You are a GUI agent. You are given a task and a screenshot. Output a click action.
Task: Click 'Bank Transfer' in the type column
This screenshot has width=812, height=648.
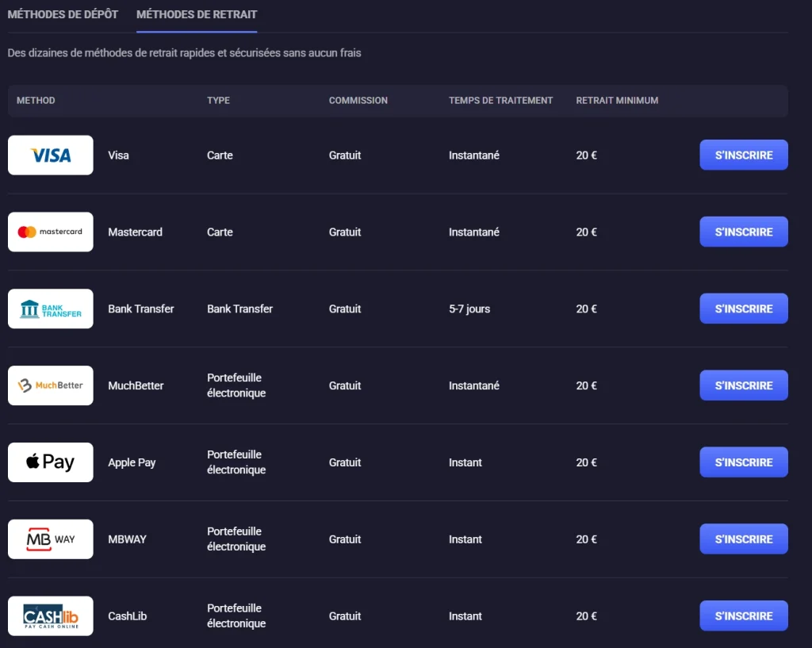tap(239, 309)
